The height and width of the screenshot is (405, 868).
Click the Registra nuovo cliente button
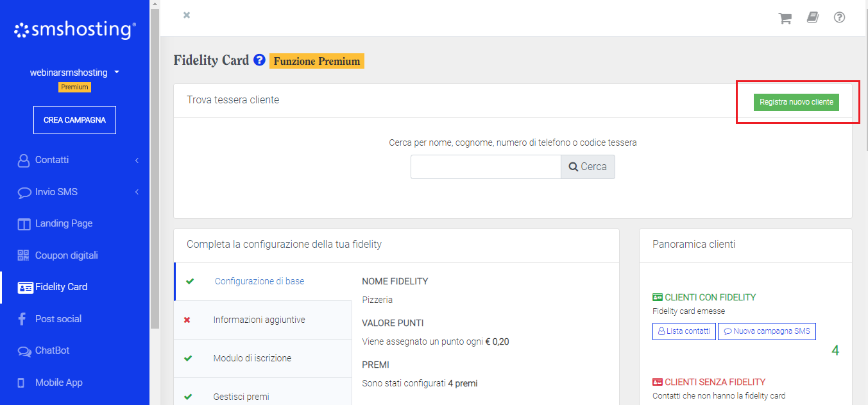coord(796,101)
